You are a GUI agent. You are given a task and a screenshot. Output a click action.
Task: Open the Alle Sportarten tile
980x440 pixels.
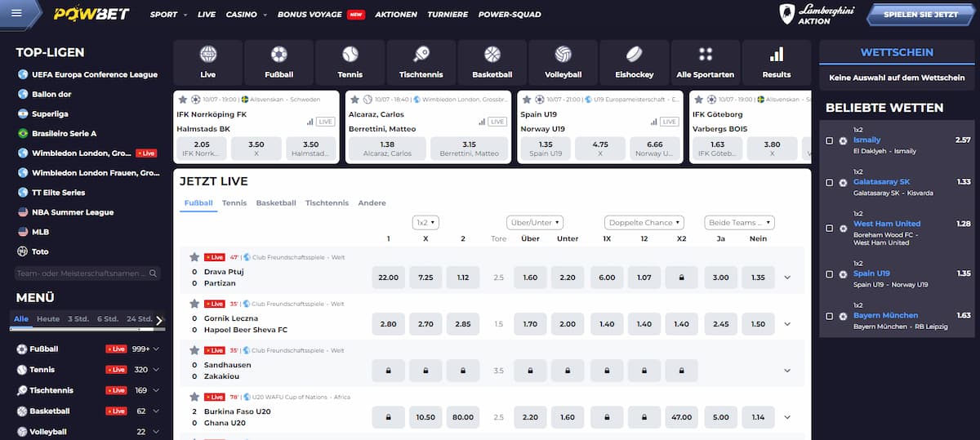pyautogui.click(x=706, y=63)
